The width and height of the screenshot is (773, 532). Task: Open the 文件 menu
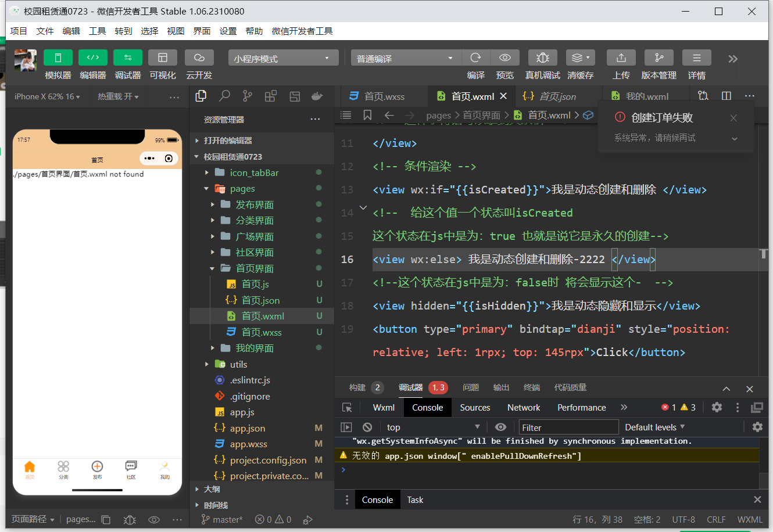click(45, 31)
